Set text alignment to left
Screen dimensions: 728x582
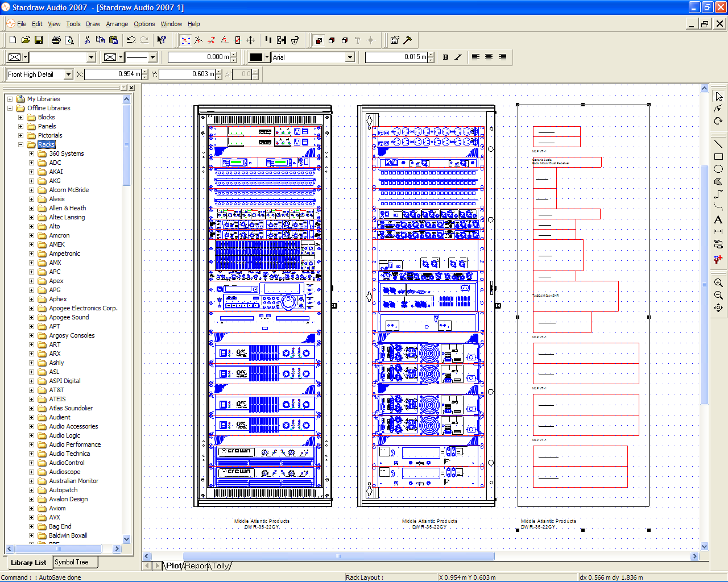[475, 57]
